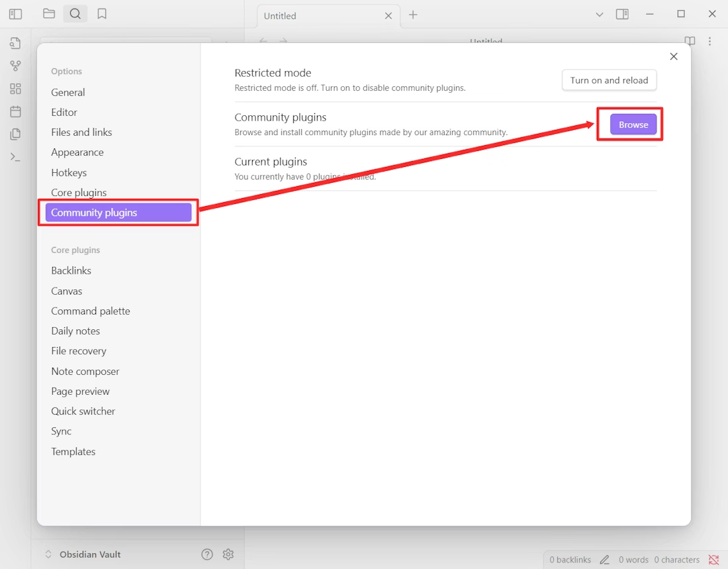The width and height of the screenshot is (728, 569).
Task: Open vault switcher next to Obsidian Vault
Action: (47, 554)
